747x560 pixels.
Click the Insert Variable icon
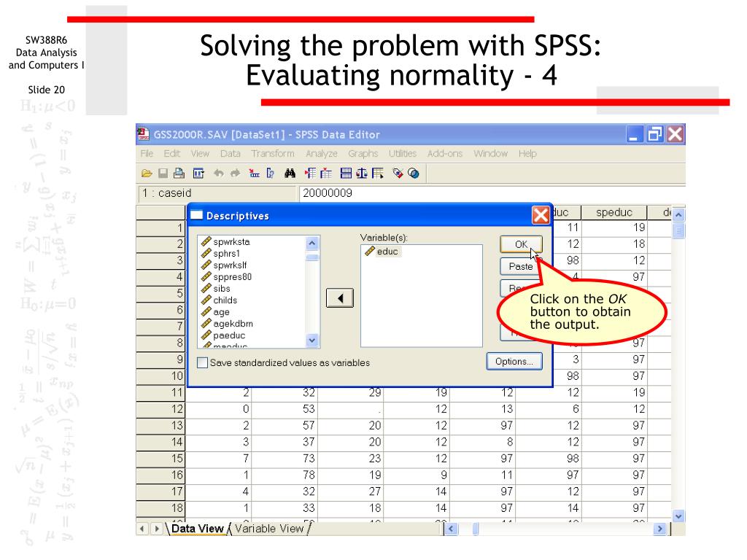[x=326, y=174]
